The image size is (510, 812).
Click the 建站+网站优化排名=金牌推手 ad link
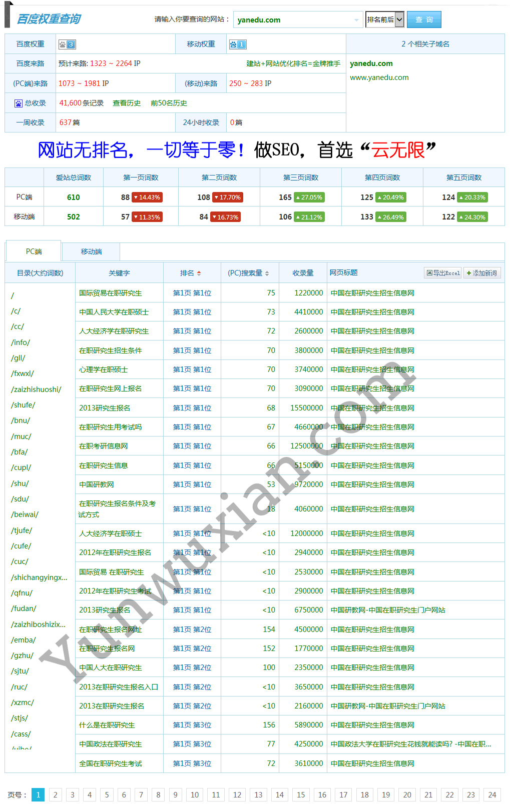(x=293, y=63)
